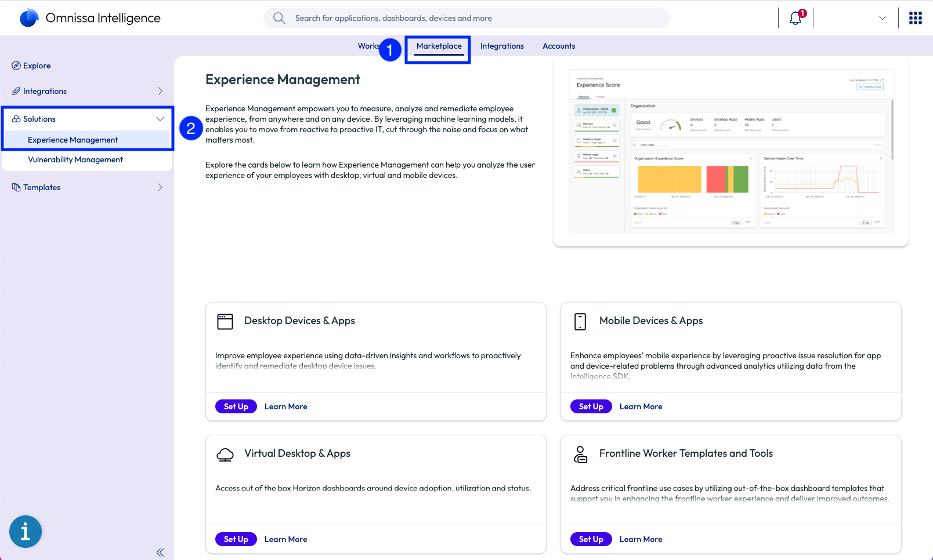
Task: Click the Mobile Devices & Apps card title
Action: [x=651, y=321]
